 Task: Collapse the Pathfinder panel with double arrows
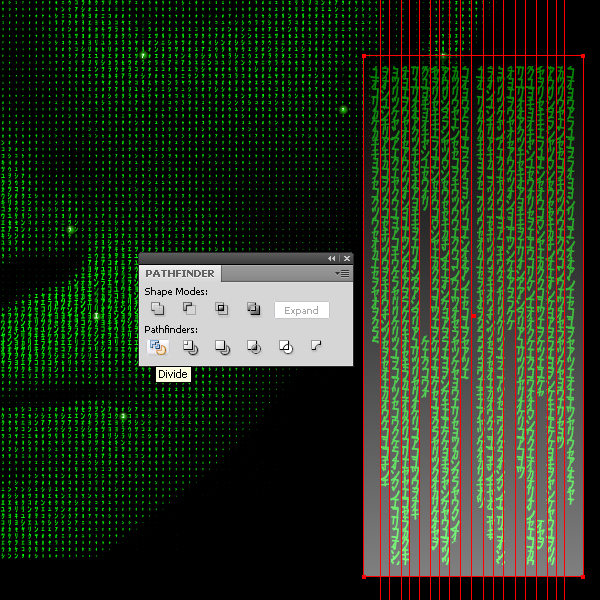tap(331, 259)
